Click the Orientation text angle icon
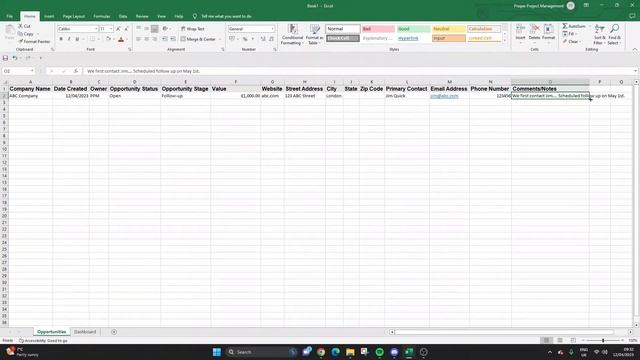This screenshot has height=360, width=640. 165,29
